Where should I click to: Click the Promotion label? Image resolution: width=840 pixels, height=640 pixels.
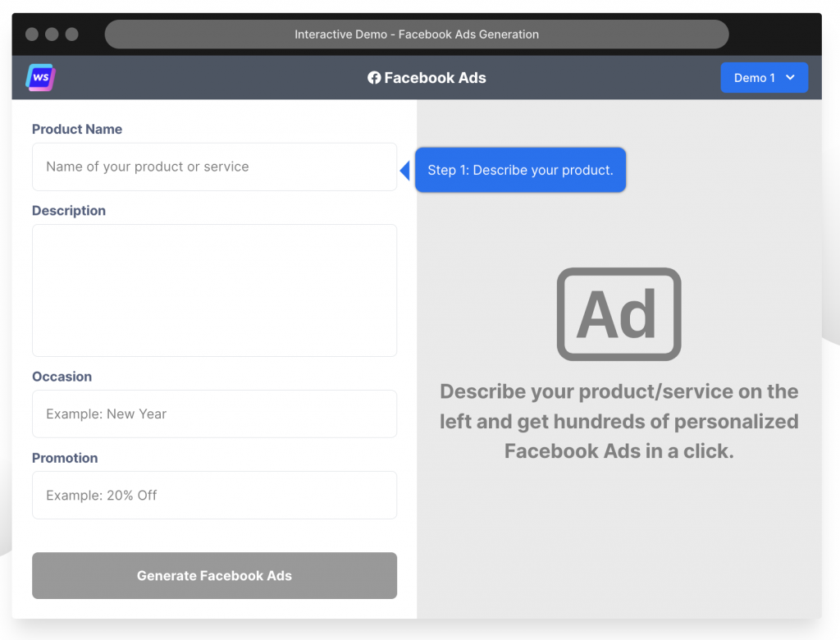point(65,459)
